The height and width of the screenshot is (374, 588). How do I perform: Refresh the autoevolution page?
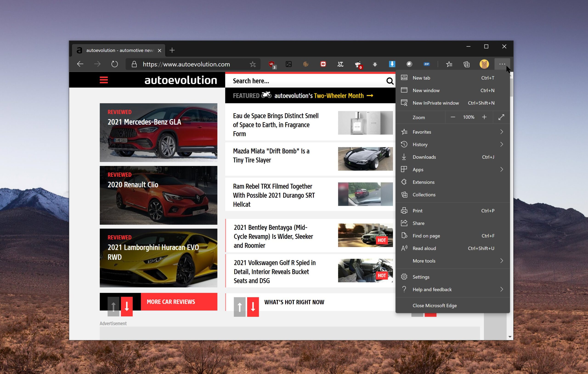click(114, 64)
